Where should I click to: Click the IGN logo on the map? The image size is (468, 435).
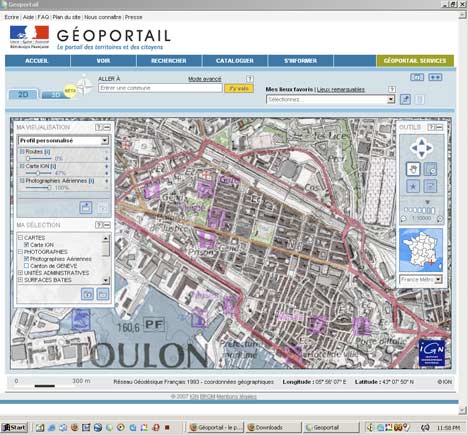[x=432, y=353]
